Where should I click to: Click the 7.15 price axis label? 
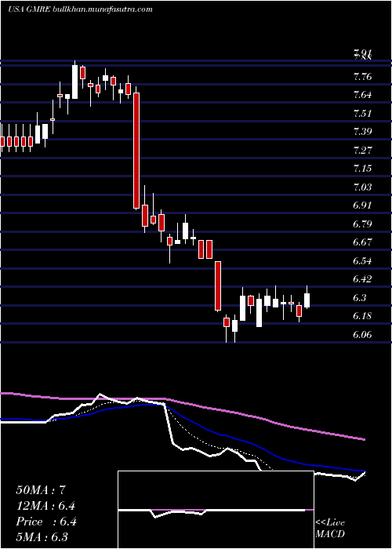(x=362, y=169)
